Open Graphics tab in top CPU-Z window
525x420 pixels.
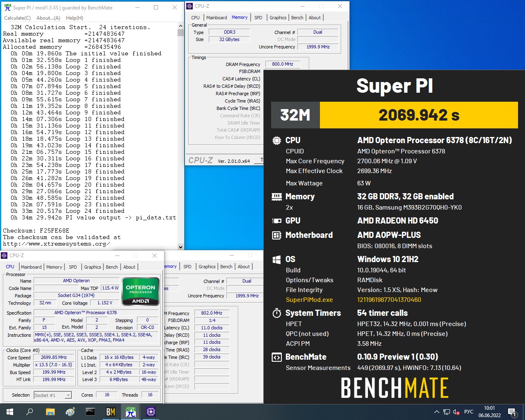point(278,18)
